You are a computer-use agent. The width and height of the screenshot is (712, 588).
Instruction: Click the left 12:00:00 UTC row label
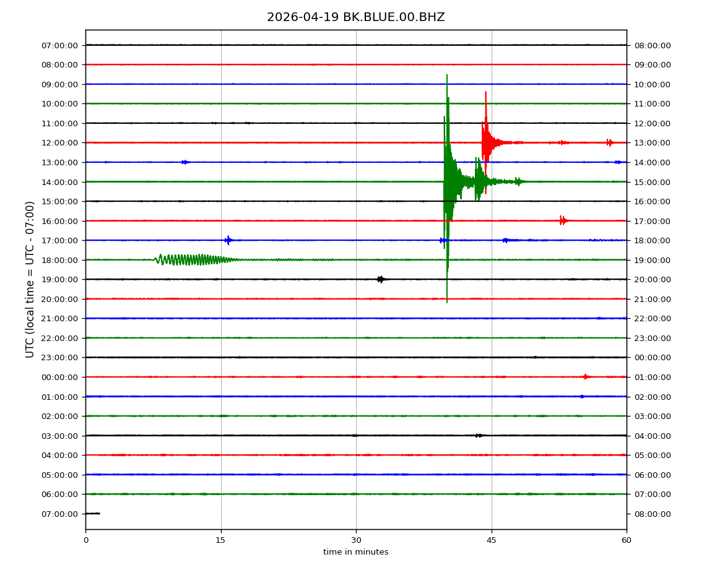pyautogui.click(x=61, y=143)
